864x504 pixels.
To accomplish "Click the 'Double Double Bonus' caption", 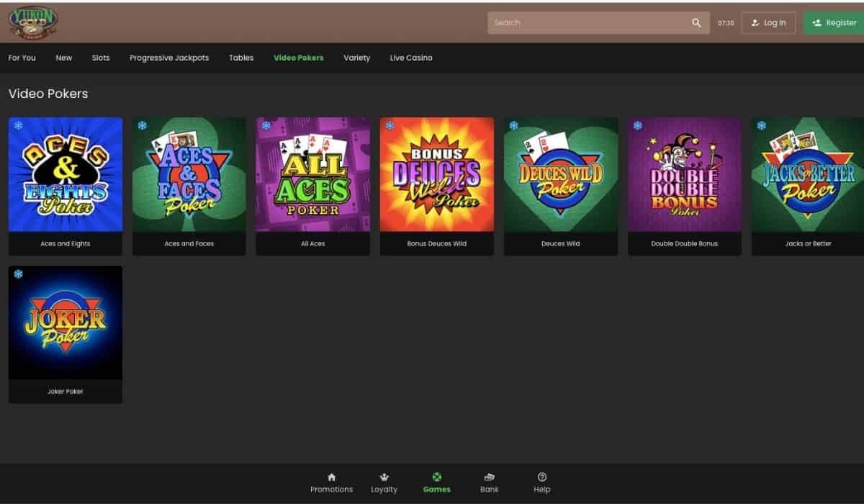I will 685,244.
